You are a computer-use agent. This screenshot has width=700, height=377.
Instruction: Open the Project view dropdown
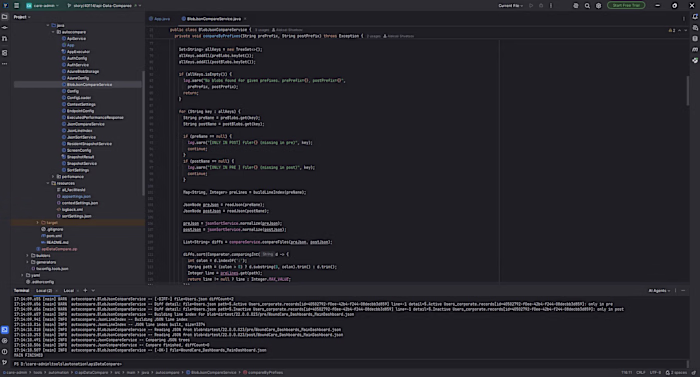point(22,17)
